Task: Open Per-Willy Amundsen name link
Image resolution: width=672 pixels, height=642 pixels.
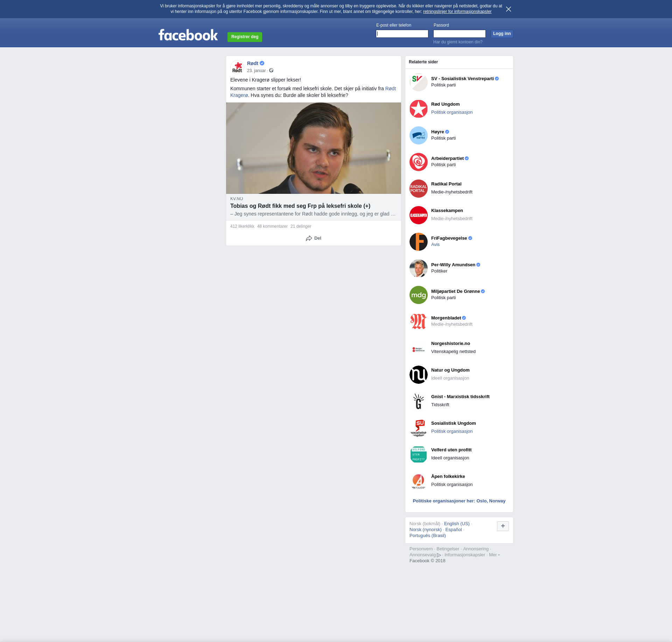Action: (453, 265)
